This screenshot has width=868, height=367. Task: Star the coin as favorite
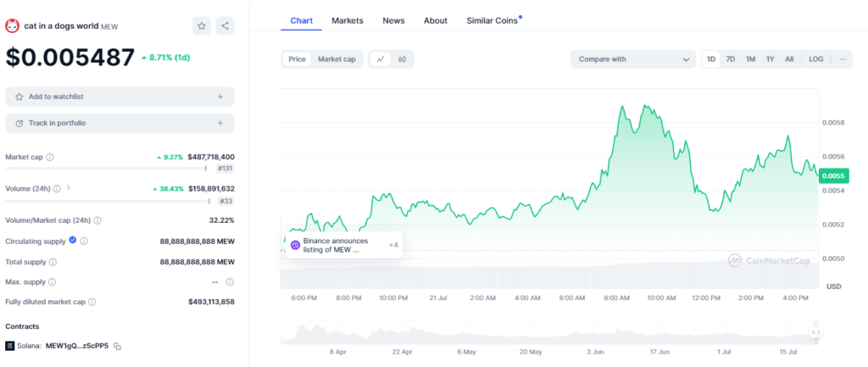click(202, 25)
